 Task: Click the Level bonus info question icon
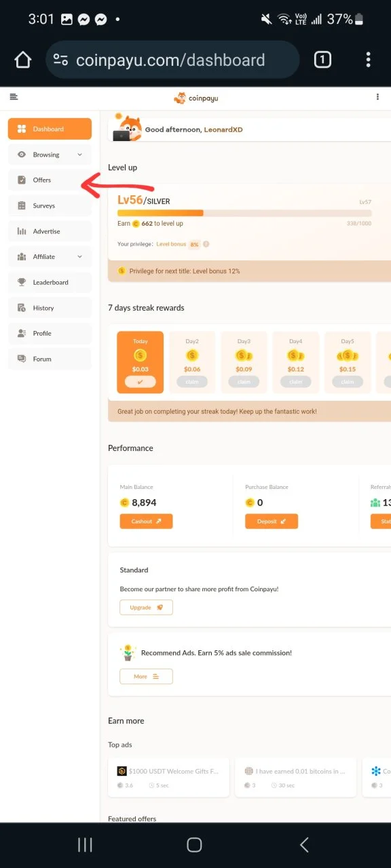click(206, 244)
